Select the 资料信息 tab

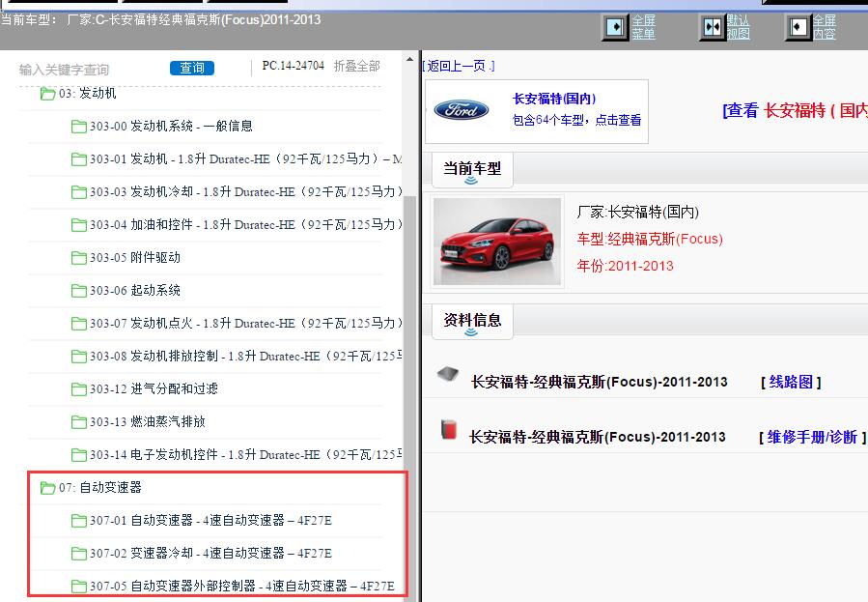coord(472,321)
